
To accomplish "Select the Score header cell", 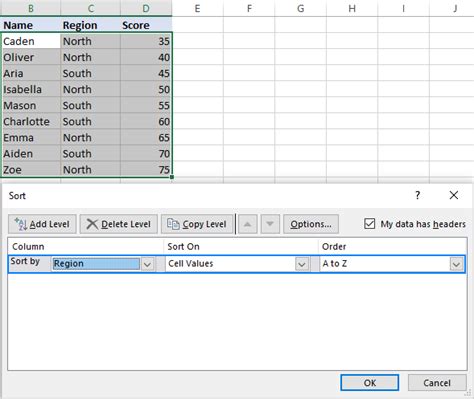I will coord(146,25).
